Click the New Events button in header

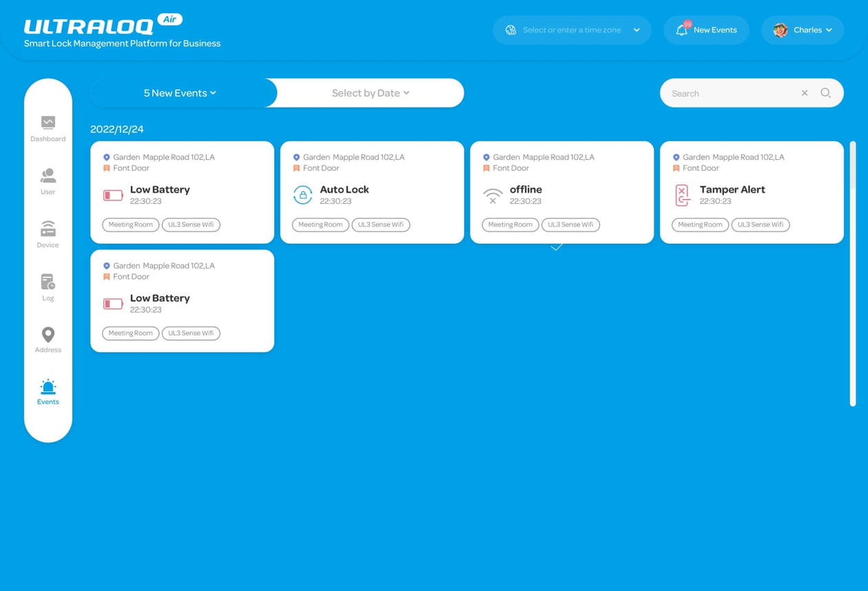pyautogui.click(x=714, y=30)
